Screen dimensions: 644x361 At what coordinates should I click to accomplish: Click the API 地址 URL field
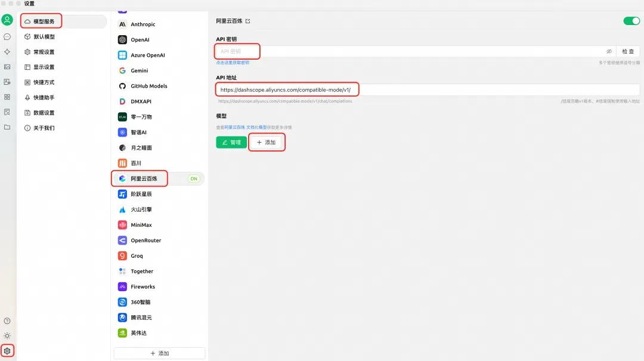pyautogui.click(x=428, y=90)
